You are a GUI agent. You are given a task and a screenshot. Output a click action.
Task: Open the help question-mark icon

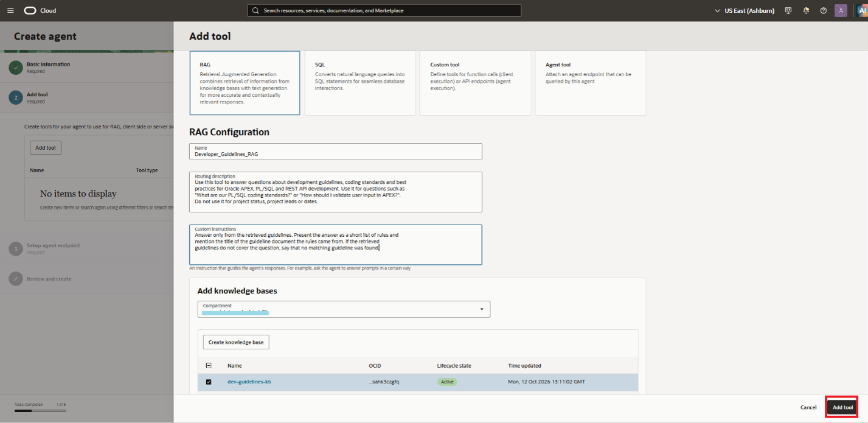pyautogui.click(x=824, y=10)
